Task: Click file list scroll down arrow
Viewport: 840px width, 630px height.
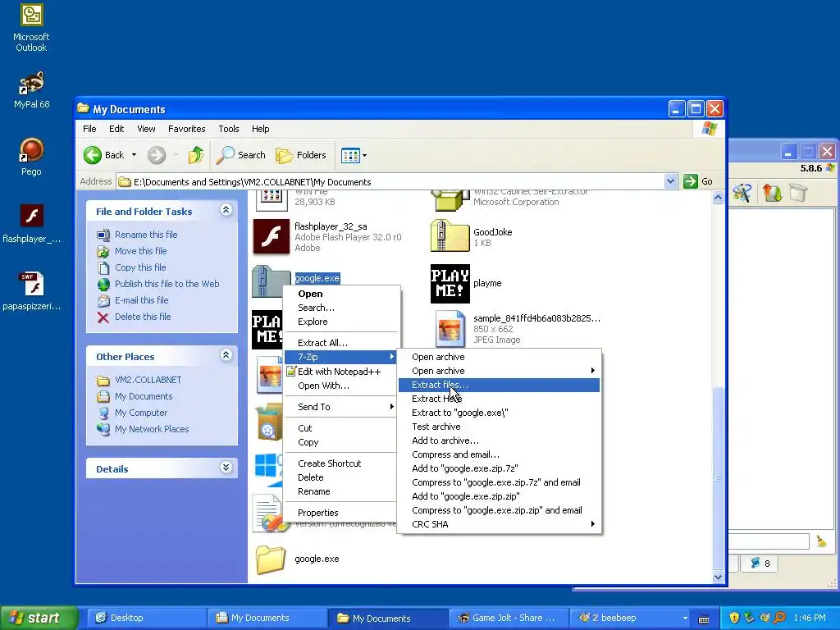Action: 718,577
